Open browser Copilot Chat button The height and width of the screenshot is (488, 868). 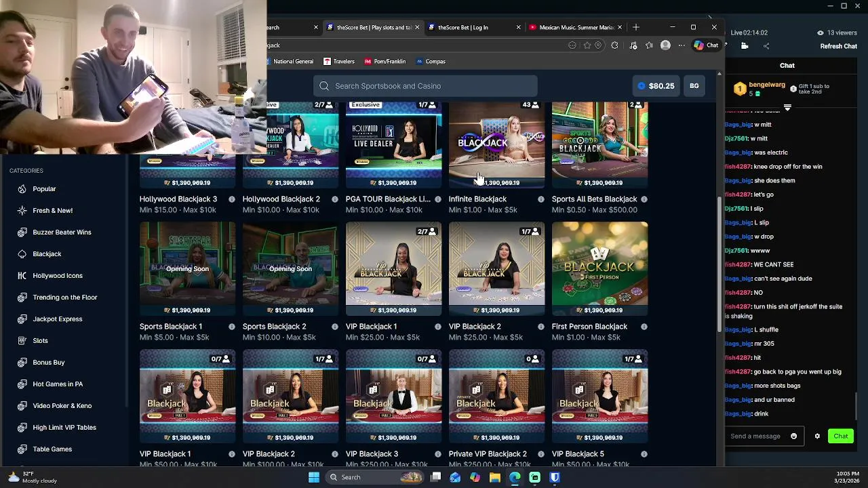click(x=706, y=45)
